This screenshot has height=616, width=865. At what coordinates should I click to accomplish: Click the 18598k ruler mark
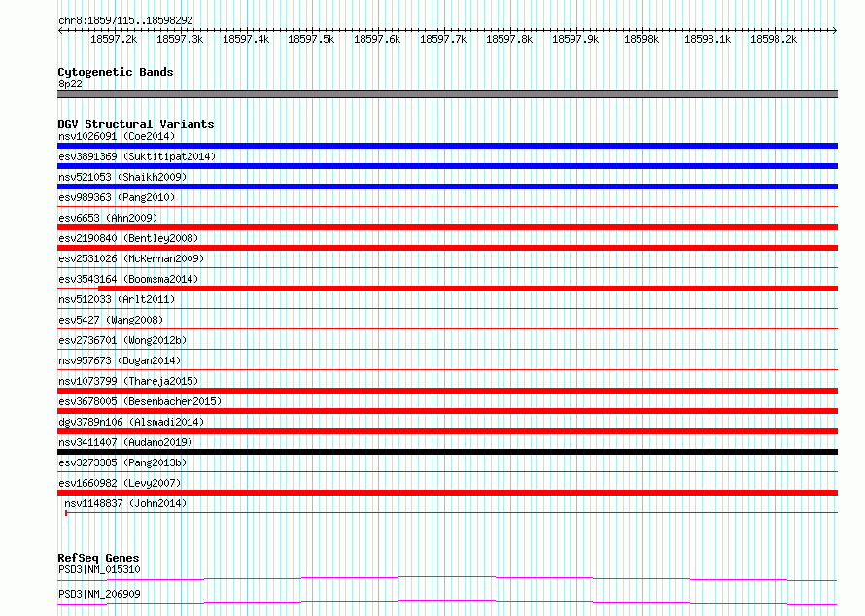(641, 39)
